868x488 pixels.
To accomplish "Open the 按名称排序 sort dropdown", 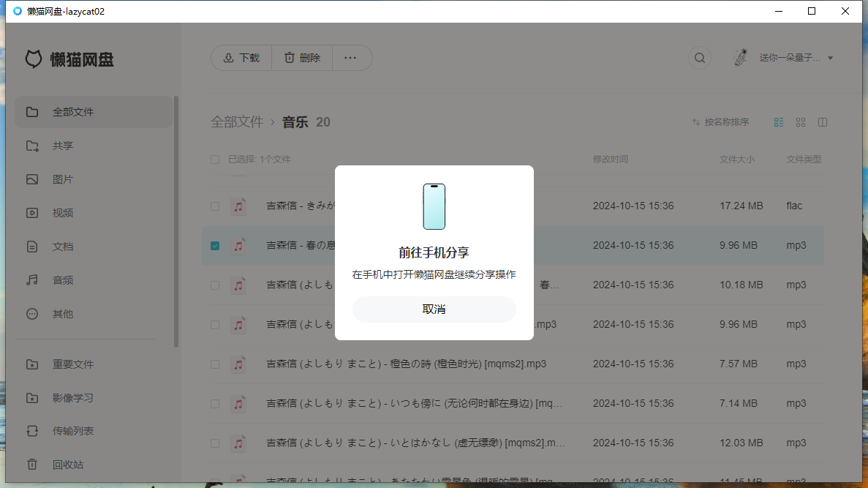I will (720, 122).
